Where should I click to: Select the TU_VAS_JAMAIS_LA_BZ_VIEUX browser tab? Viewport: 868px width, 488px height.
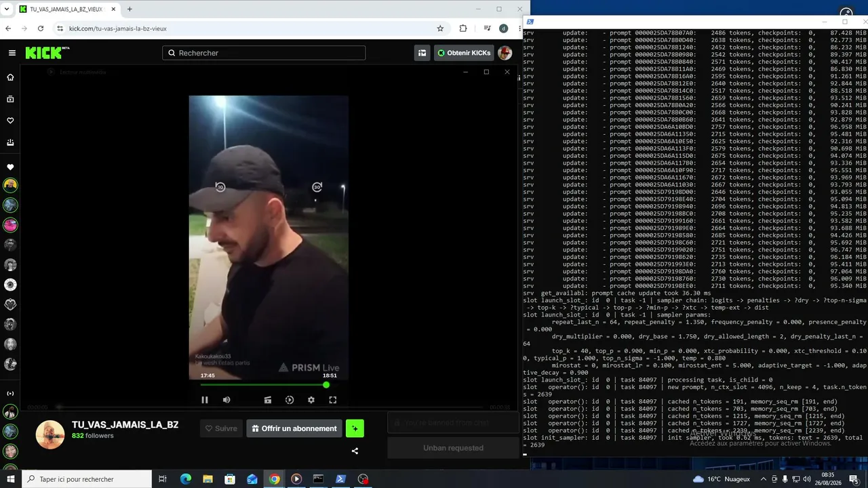point(66,9)
